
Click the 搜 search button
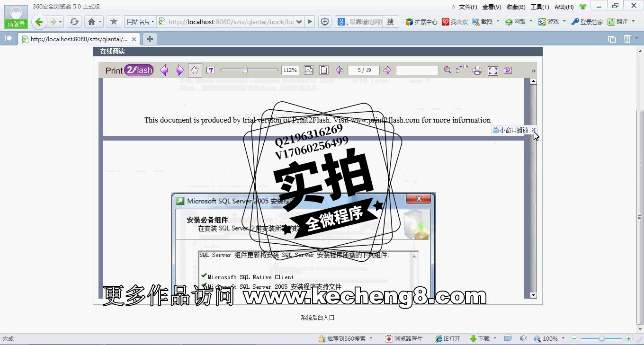point(390,22)
